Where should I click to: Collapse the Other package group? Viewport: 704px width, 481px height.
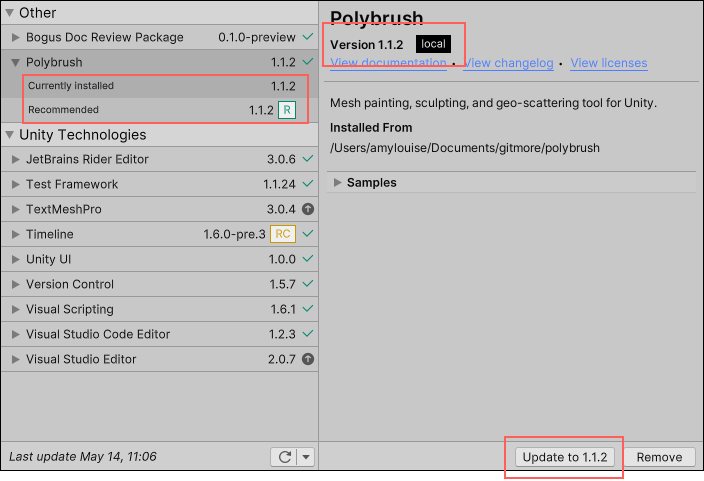point(9,13)
